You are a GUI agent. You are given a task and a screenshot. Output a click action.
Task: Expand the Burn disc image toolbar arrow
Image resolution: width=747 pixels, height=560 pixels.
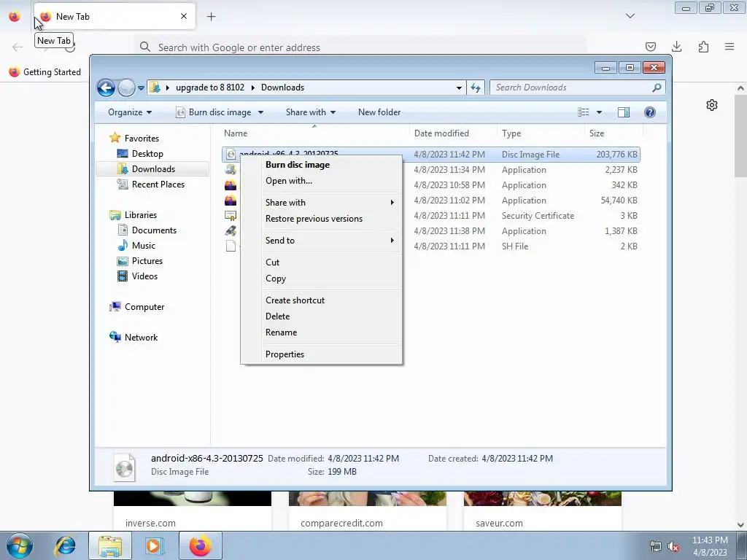tap(260, 112)
